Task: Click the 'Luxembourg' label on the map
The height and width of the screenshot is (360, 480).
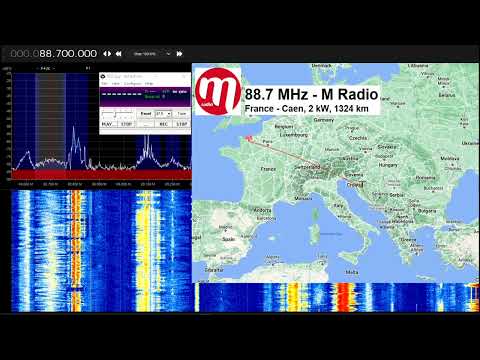Action: pyautogui.click(x=294, y=135)
